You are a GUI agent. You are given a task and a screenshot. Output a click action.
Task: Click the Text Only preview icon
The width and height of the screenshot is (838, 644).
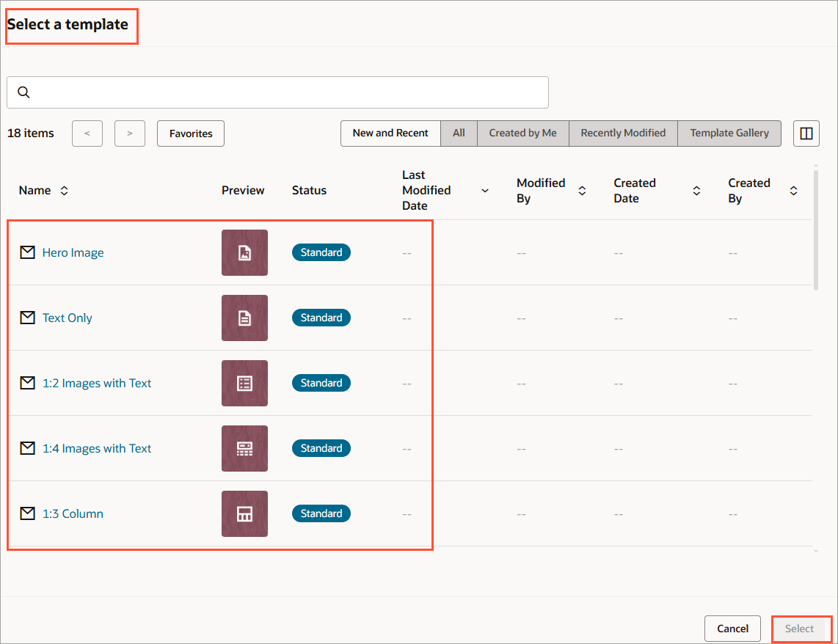pos(244,318)
